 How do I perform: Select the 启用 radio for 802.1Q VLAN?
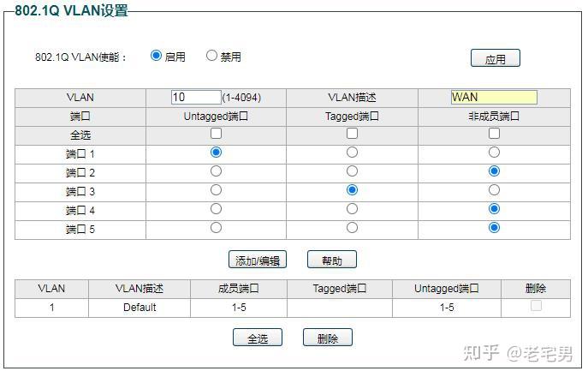(x=156, y=56)
